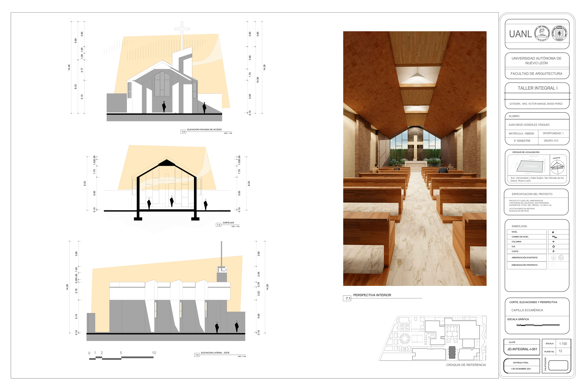The width and height of the screenshot is (588, 392).
Task: Click "CORTE B-B'" caption
Action: (x=228, y=223)
